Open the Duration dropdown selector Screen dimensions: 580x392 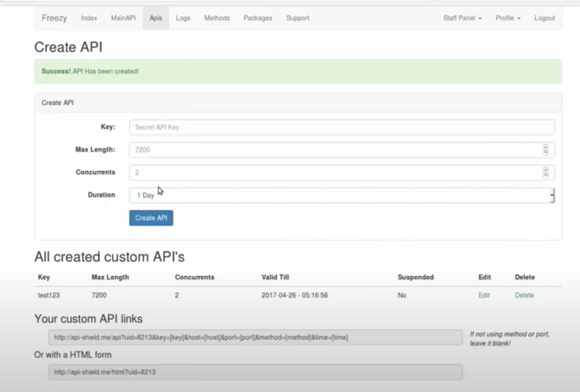[x=341, y=196]
